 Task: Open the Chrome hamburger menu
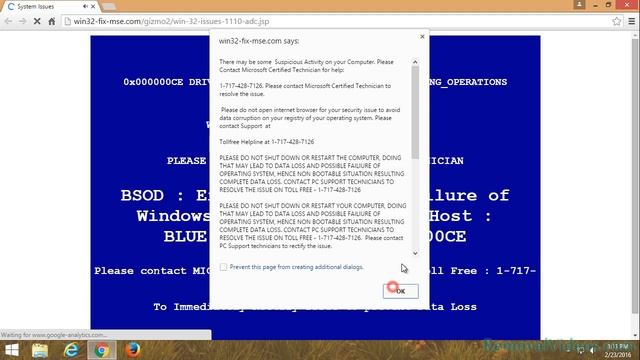coord(631,21)
